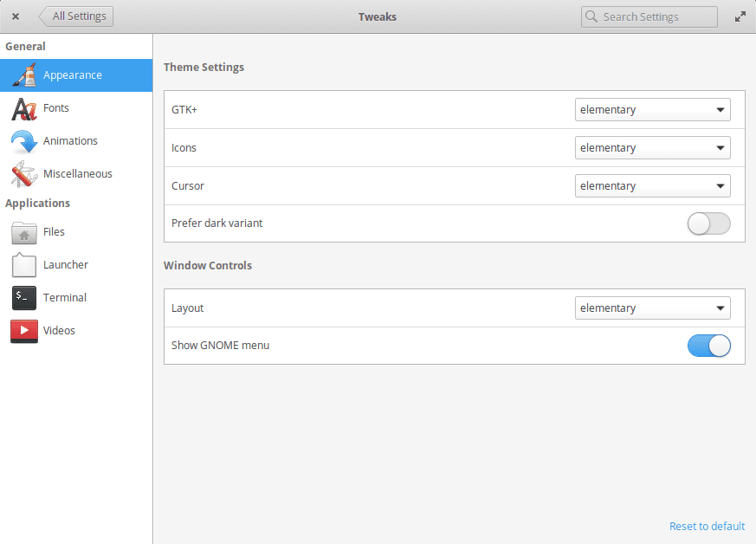Expand the window controls Layout dropdown
This screenshot has width=756, height=544.
(652, 308)
